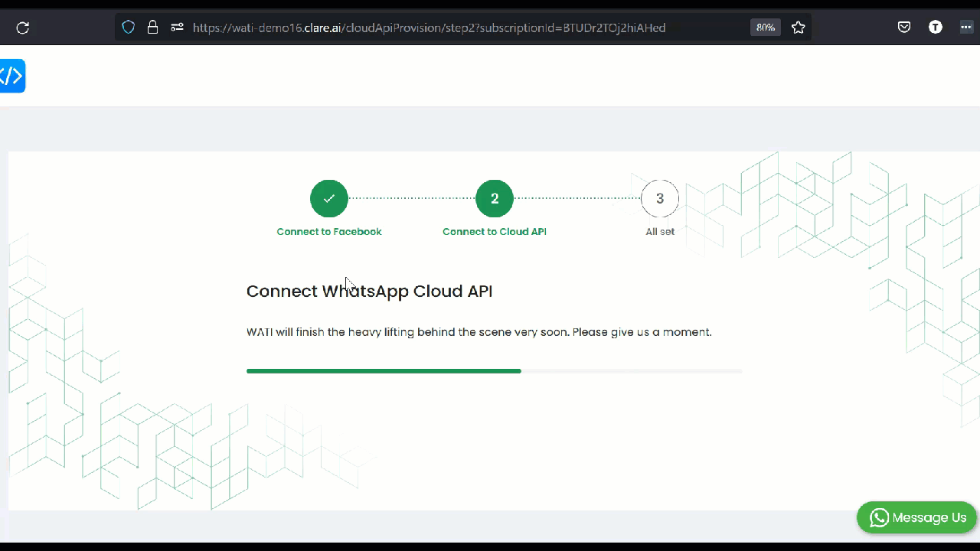Open the Connect to Facebook step label
This screenshot has height=551, width=980.
point(329,232)
